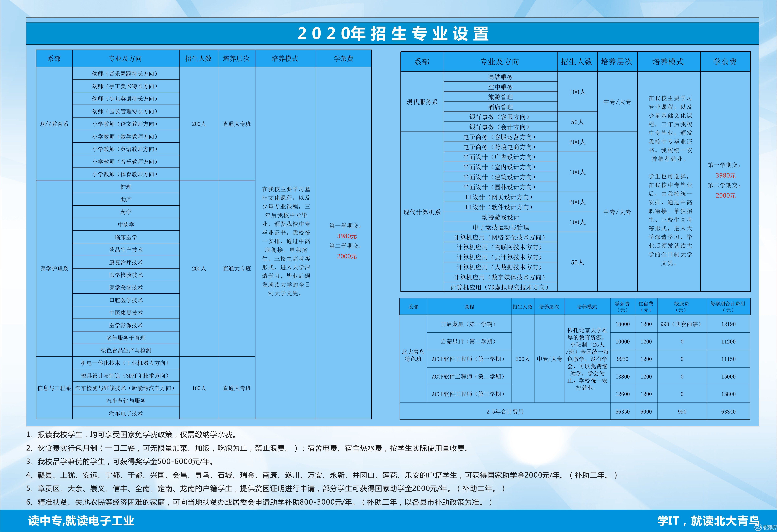Viewport: 777px width, 532px height.
Task: Click 幼师（手工美术特长方向） row
Action: click(126, 86)
